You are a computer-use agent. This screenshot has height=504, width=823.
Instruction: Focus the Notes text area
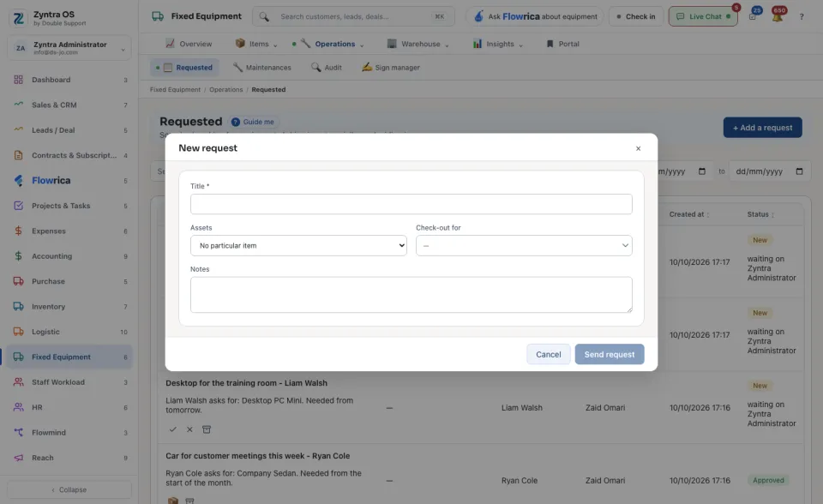(411, 295)
